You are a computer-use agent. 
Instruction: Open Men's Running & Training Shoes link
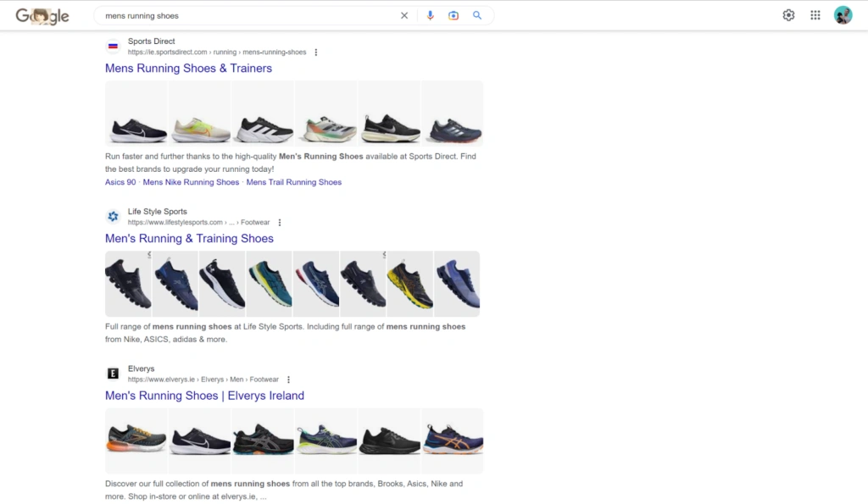(x=189, y=239)
